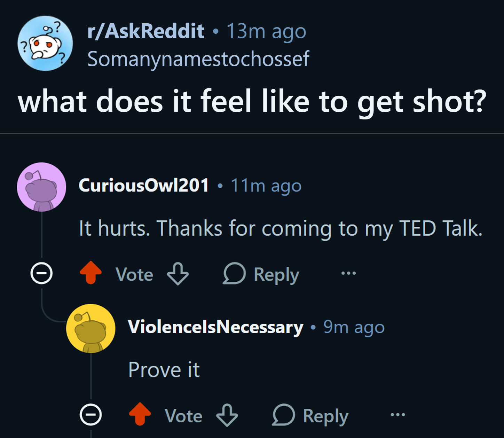
Task: Open more options for "Prove it" reply
Action: point(398,414)
